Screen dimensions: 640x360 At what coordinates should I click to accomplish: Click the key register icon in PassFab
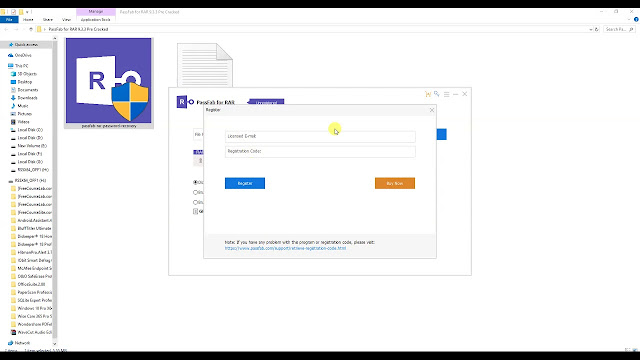click(437, 94)
